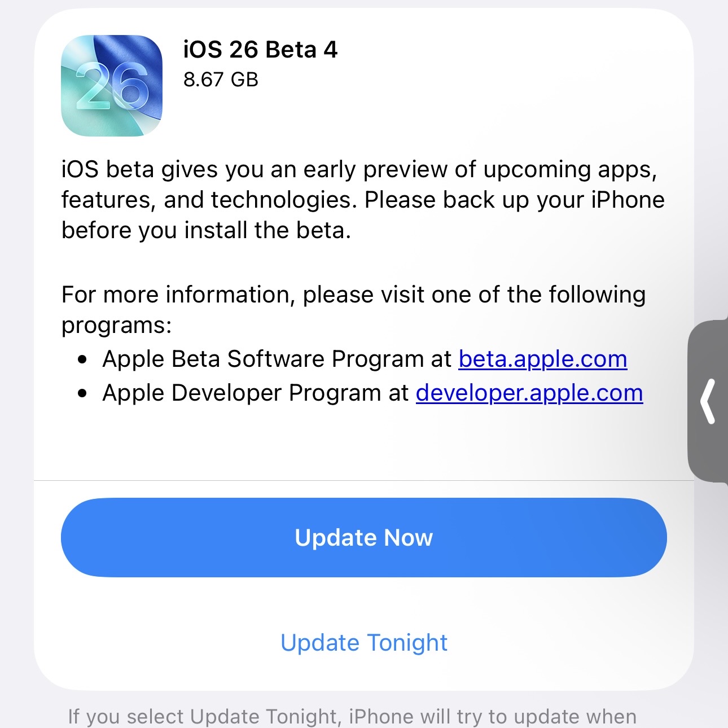Open the developer.apple.com link
This screenshot has width=728, height=728.
529,393
